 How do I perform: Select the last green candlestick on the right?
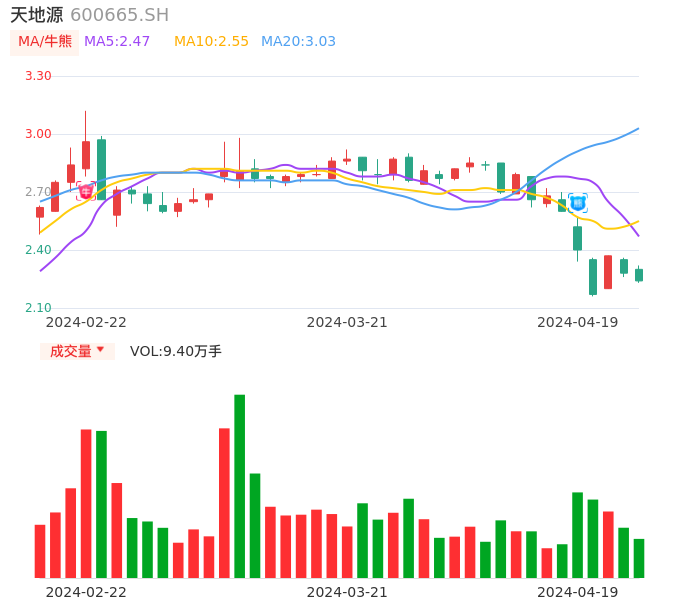tap(639, 274)
